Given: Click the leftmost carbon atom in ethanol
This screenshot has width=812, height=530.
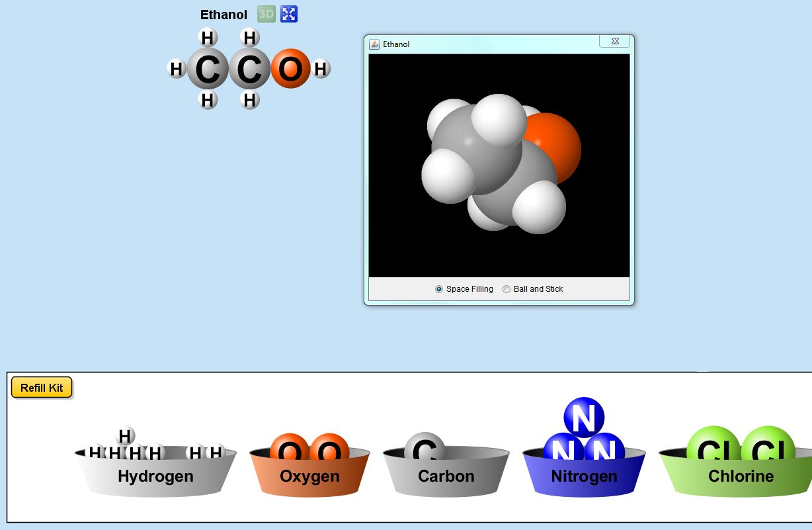Looking at the screenshot, I should point(208,69).
